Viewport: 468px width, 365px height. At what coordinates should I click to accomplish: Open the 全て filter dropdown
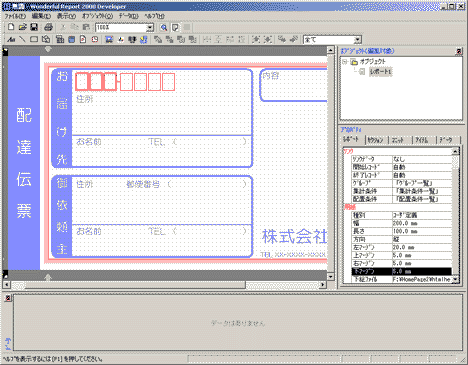tap(358, 40)
